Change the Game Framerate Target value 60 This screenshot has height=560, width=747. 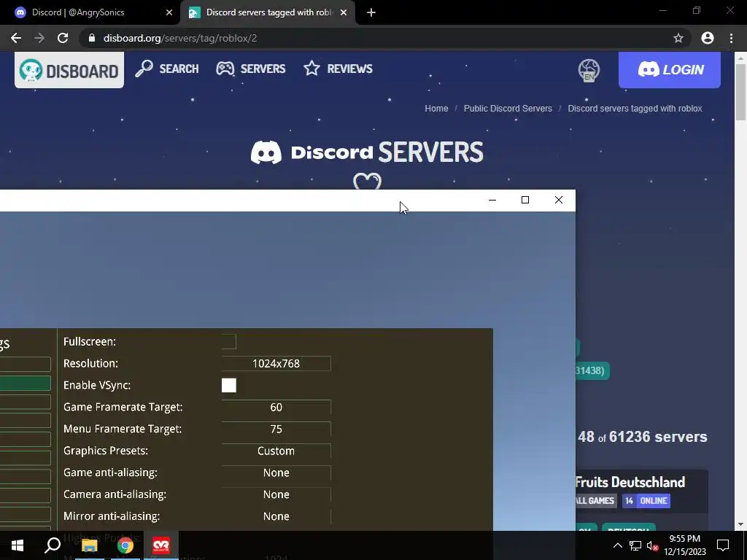click(276, 407)
